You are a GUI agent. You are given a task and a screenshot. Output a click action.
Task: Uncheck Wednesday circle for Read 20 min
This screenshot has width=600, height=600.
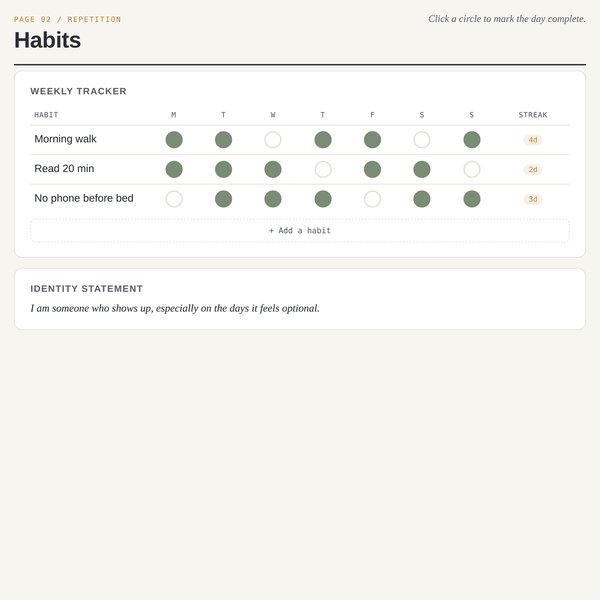[x=273, y=169]
